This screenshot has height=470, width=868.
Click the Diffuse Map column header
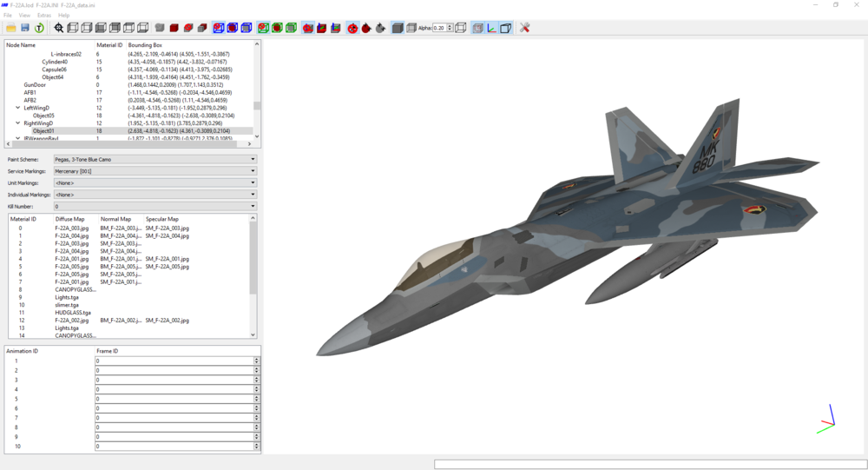(69, 219)
